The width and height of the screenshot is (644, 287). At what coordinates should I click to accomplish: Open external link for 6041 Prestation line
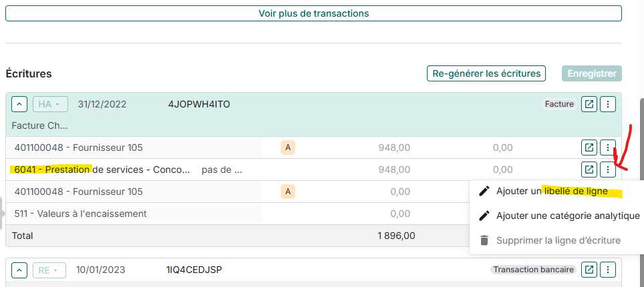pos(589,170)
